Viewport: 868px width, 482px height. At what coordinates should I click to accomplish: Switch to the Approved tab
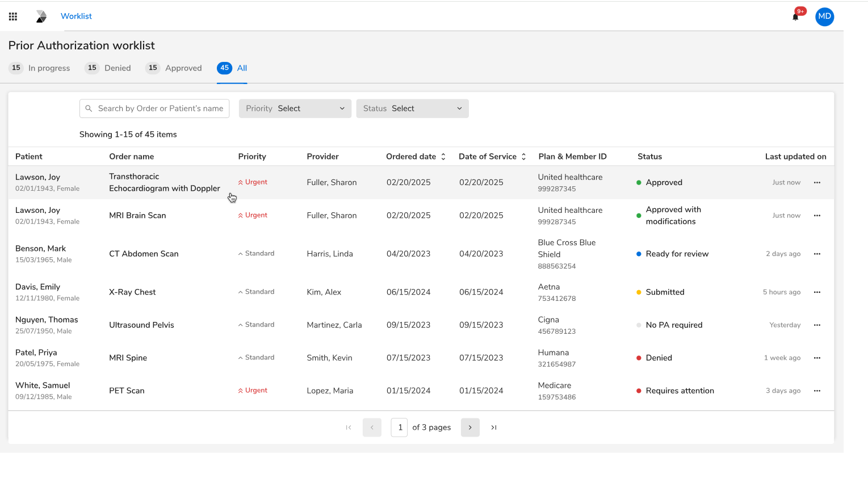point(174,68)
